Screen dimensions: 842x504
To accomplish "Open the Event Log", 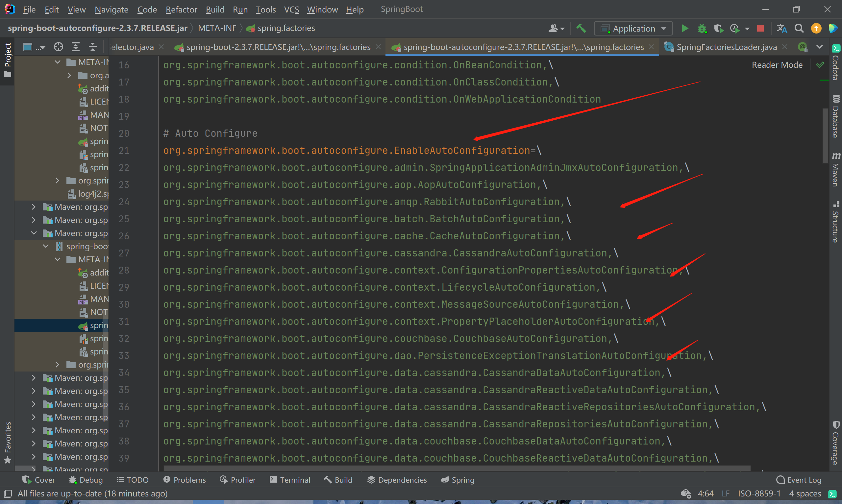I will point(799,480).
